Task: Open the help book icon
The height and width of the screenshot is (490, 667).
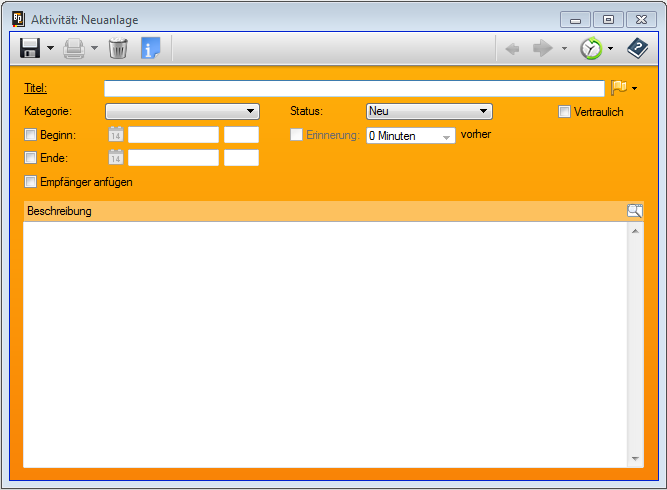Action: (637, 47)
